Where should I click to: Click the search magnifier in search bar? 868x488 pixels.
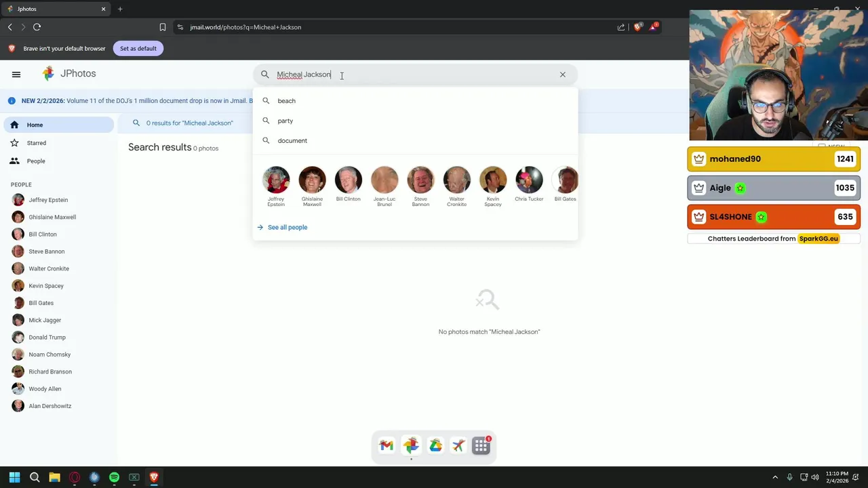265,75
